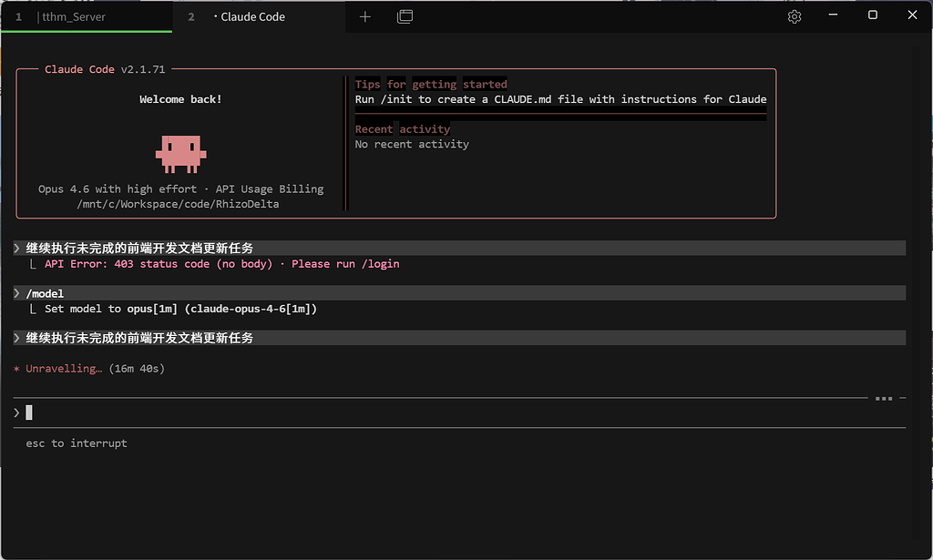Switch to the tthm_Server tab

[87, 16]
